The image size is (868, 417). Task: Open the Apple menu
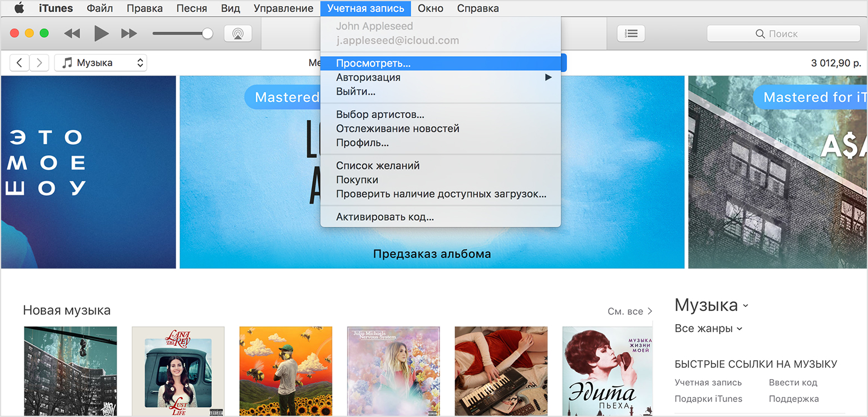pos(19,8)
